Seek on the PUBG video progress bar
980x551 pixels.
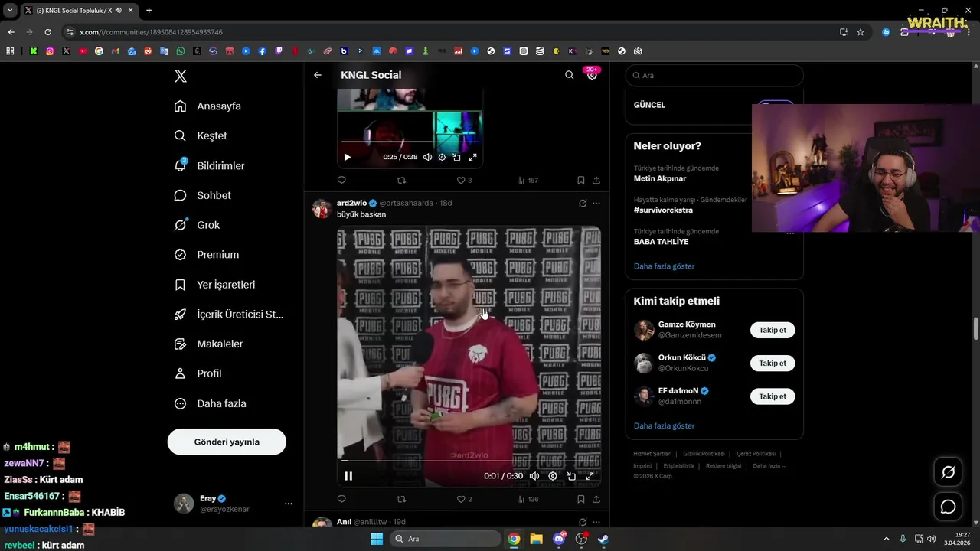coord(469,461)
